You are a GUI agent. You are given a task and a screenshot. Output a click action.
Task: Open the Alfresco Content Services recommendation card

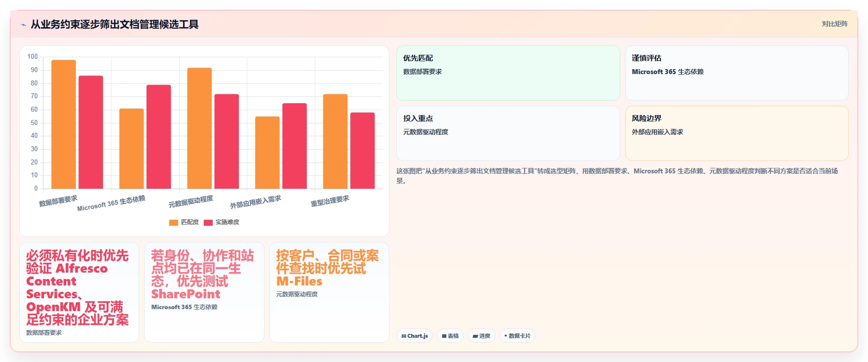pos(79,292)
